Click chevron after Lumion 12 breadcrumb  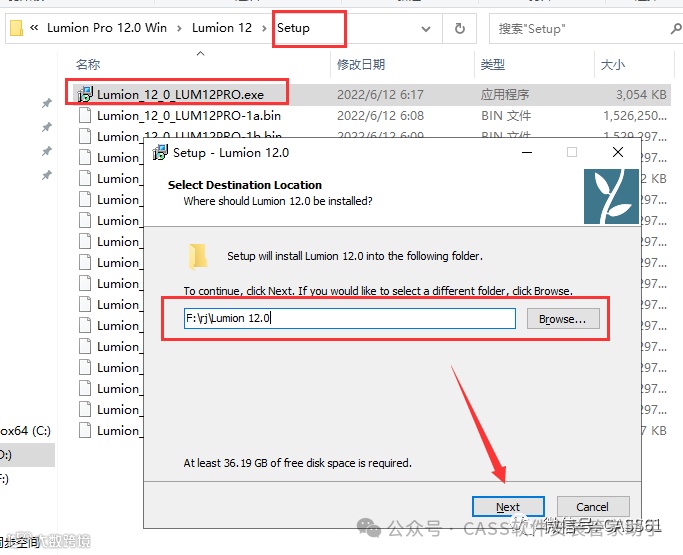pyautogui.click(x=264, y=28)
